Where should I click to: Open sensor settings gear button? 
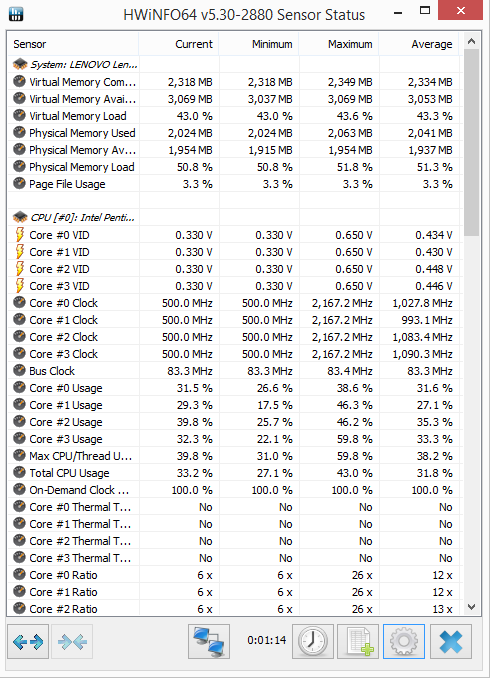404,642
